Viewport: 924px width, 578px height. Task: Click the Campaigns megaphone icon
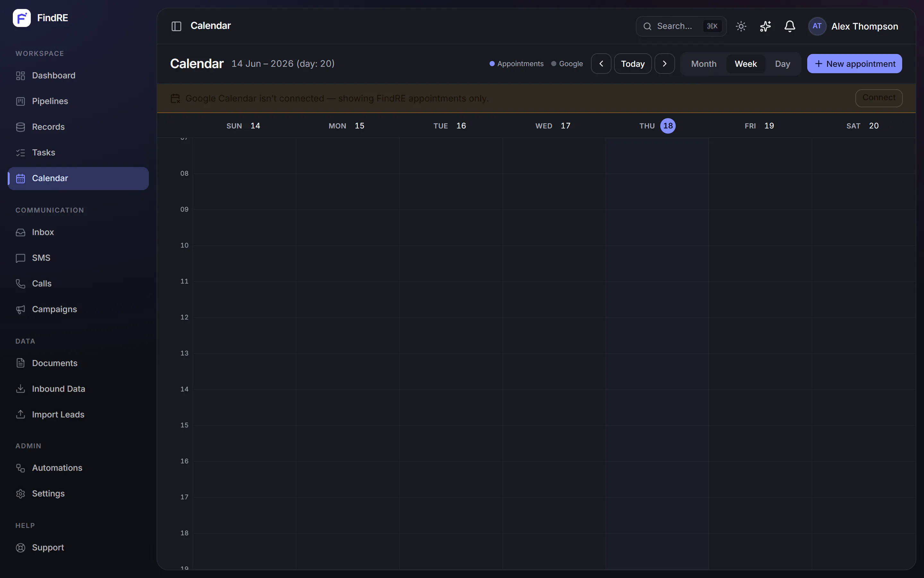click(21, 309)
